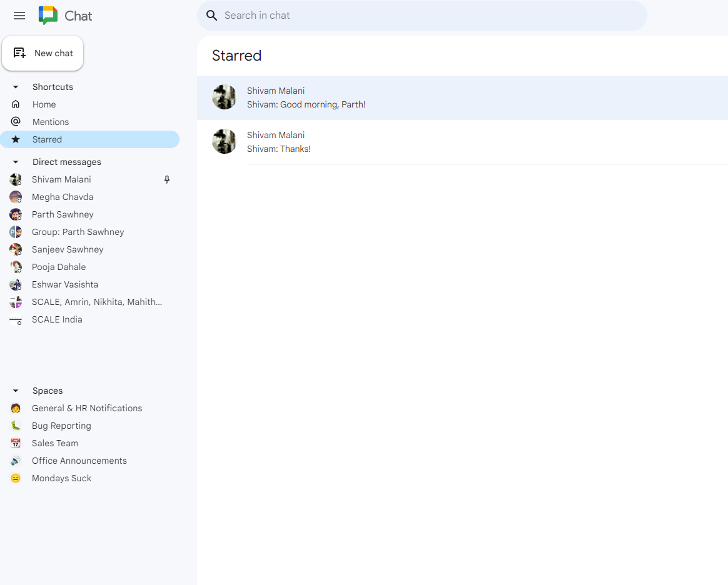Click the New chat button

click(43, 53)
